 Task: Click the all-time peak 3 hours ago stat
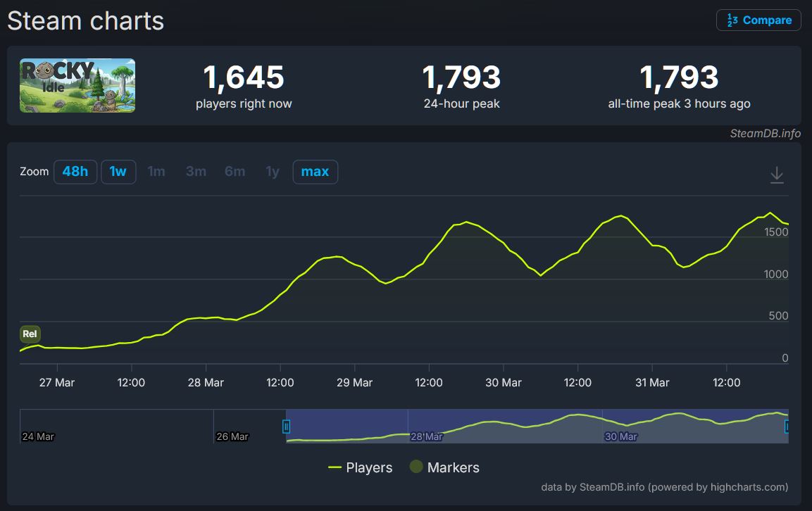(679, 86)
